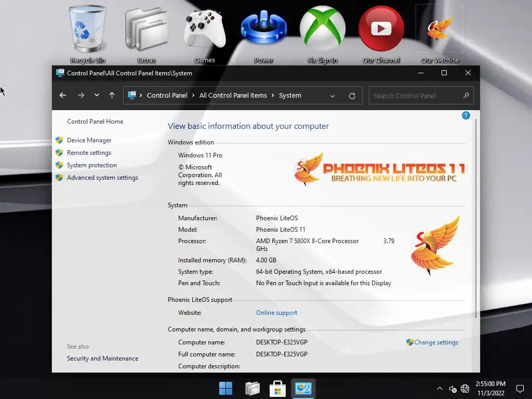Open the notification center icon
Viewport: 532px width, 399px height.
click(520, 389)
